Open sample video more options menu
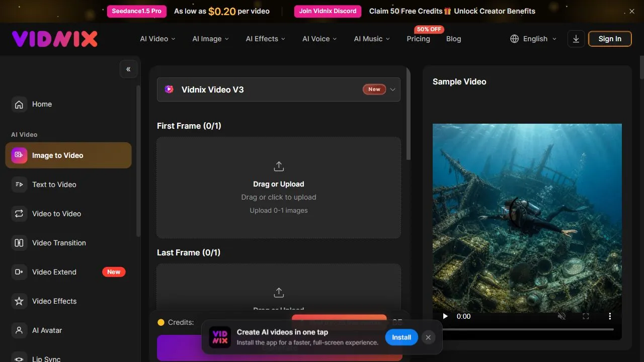The image size is (644, 362). pos(610,316)
